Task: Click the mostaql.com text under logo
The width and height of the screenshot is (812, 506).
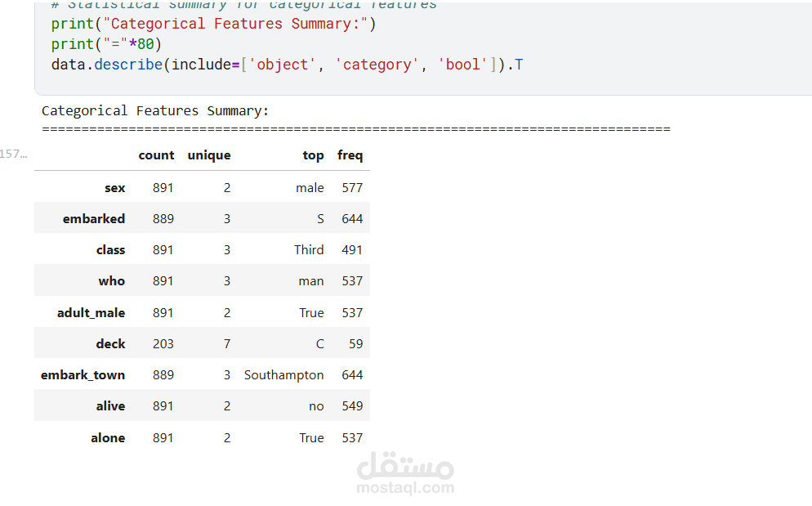Action: click(x=405, y=488)
